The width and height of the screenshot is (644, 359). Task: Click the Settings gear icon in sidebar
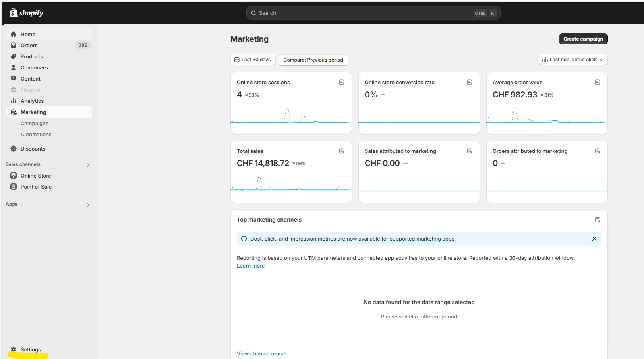(14, 349)
